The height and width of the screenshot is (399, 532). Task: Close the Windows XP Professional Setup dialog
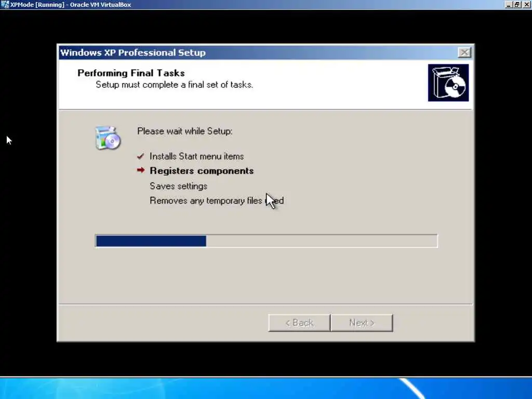[x=464, y=52]
